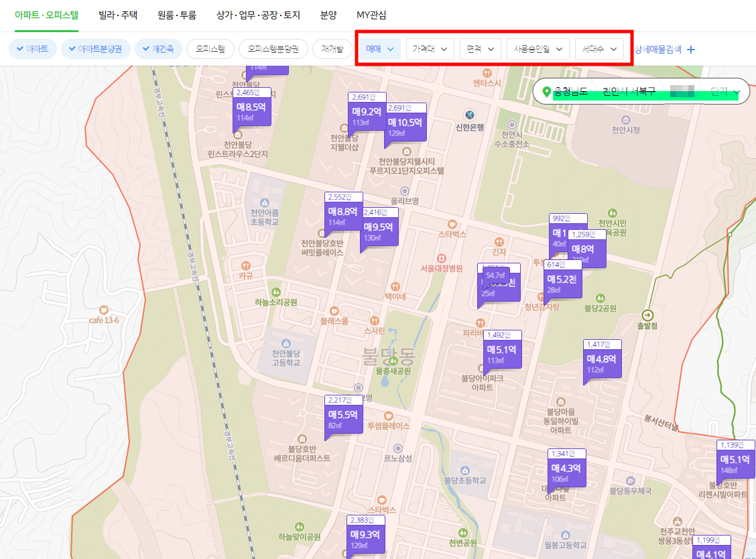Click the 스시린 restaurant icon
Screen dimensions: 756x559
374,321
